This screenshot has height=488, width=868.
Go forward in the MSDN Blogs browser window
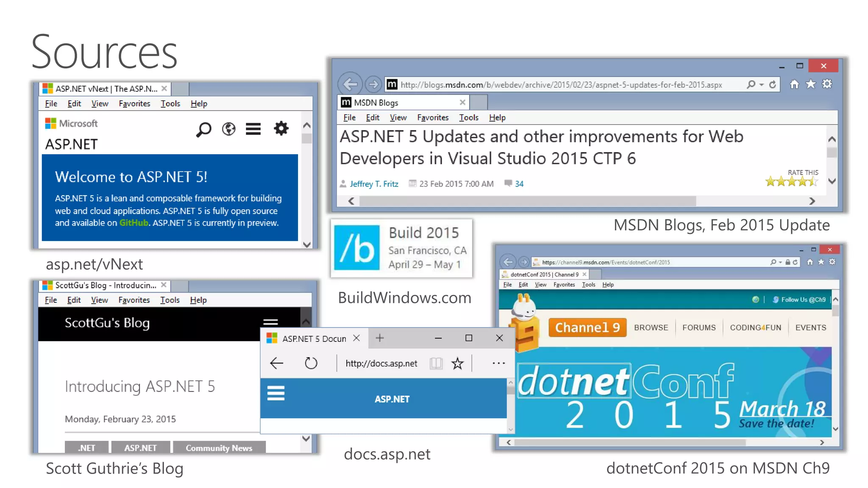pos(373,84)
